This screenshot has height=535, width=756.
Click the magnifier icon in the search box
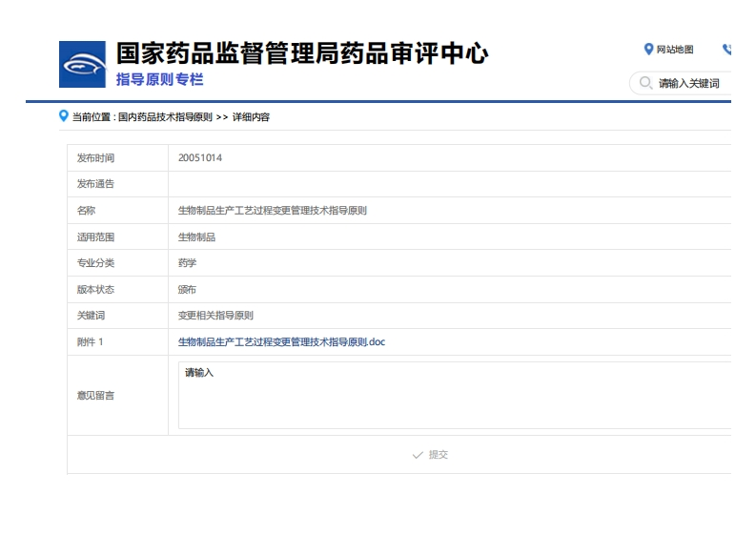pyautogui.click(x=645, y=83)
